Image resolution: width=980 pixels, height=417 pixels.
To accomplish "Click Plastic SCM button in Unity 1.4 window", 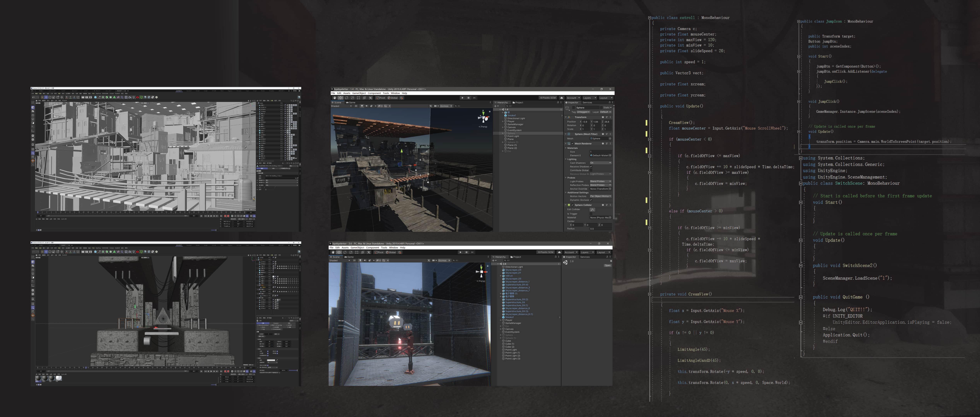I will pos(548,98).
